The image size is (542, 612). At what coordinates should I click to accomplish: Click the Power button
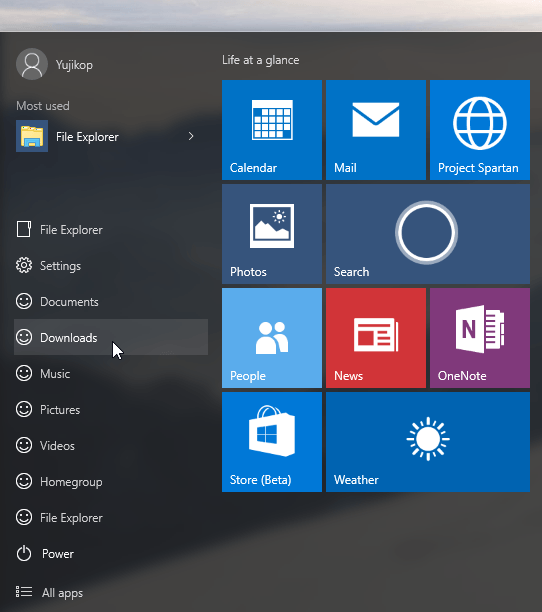pyautogui.click(x=111, y=553)
